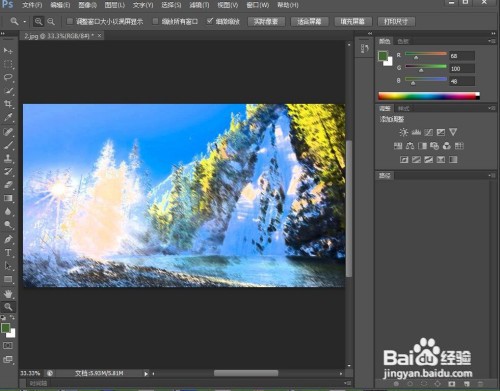The image size is (500, 391).
Task: Open the Color panel flyout menu
Action: (x=491, y=41)
